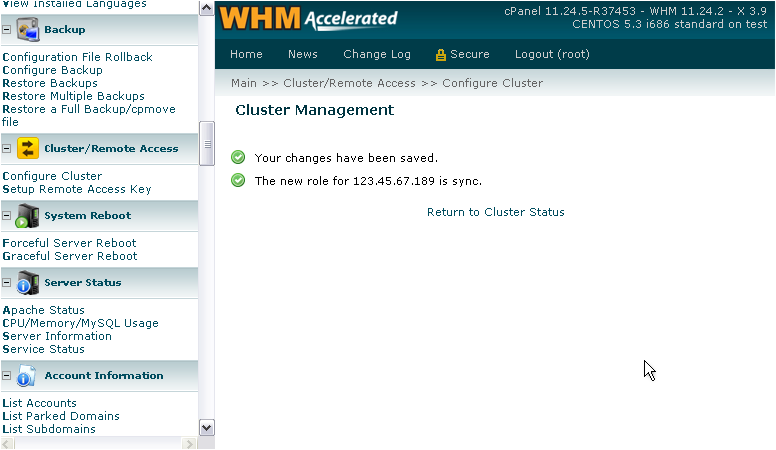Open CPU/Memory/MySQL Usage
This screenshot has height=450, width=776.
(x=81, y=323)
